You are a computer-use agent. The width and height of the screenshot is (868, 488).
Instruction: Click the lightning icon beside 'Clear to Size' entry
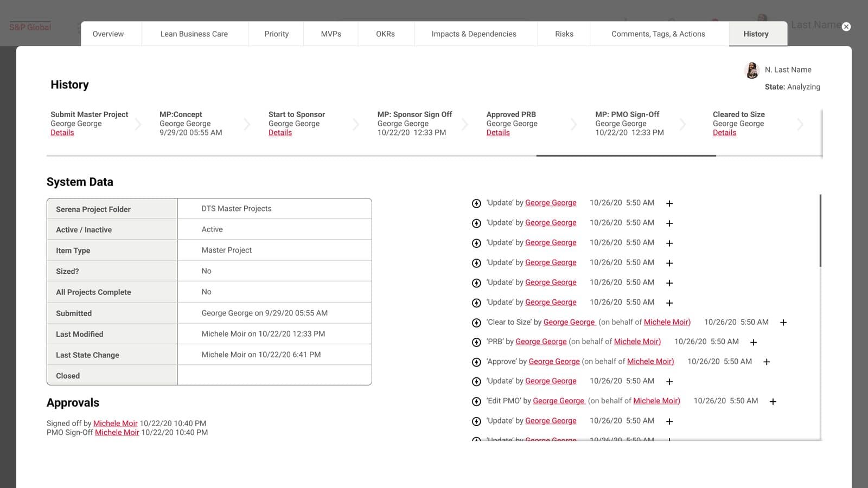click(x=476, y=323)
